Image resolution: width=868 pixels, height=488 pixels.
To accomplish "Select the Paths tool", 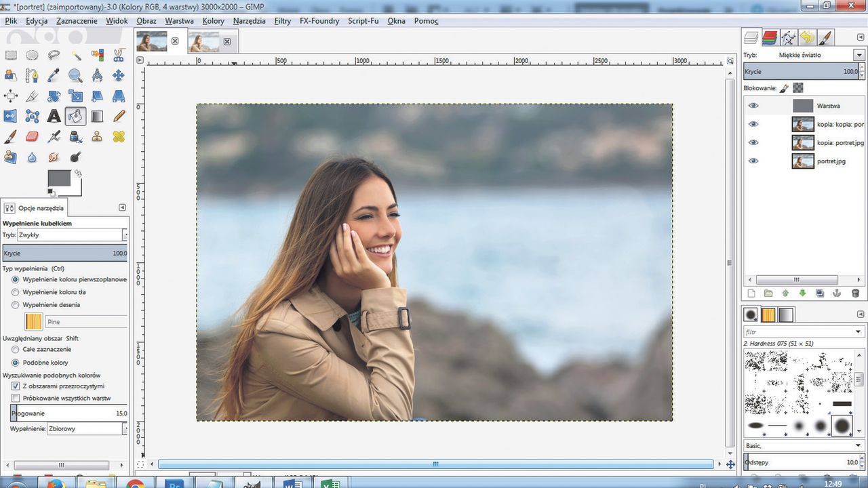I will (x=32, y=76).
